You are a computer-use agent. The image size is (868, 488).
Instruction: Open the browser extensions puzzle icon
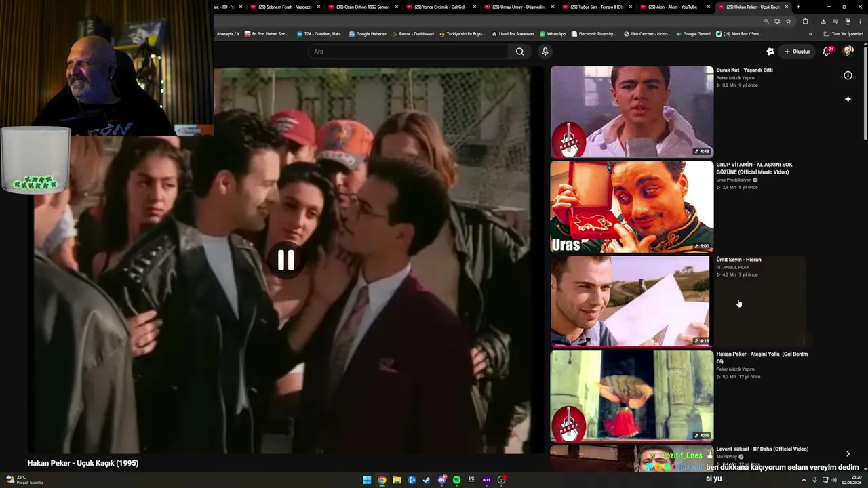pos(806,21)
